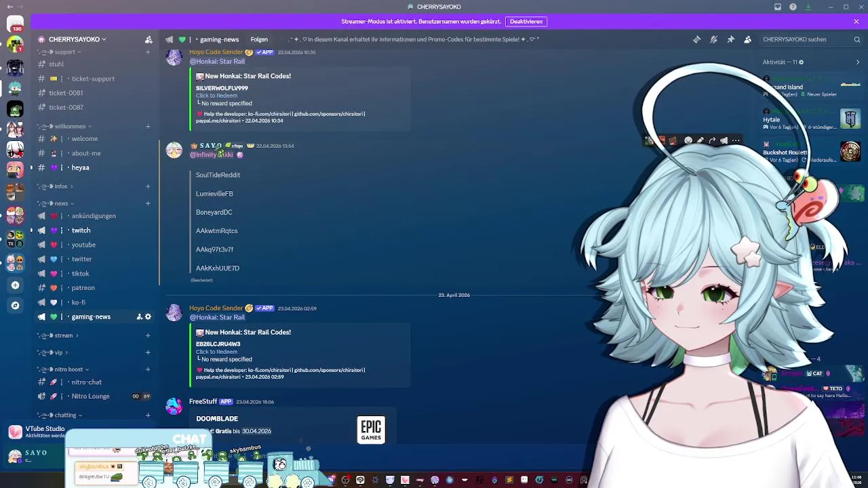This screenshot has height=488, width=868.
Task: Dismiss the purple streamer mode banner
Action: (x=856, y=22)
